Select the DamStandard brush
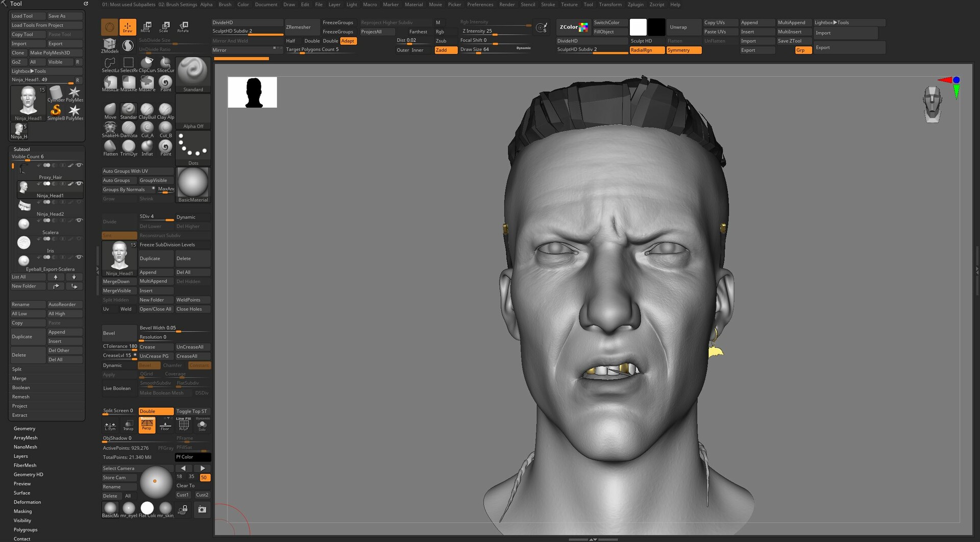This screenshot has width=980, height=542. point(129,128)
